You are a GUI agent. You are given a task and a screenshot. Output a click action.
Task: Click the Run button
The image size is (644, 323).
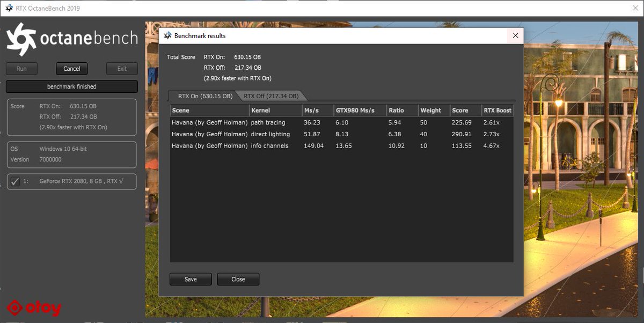(21, 69)
